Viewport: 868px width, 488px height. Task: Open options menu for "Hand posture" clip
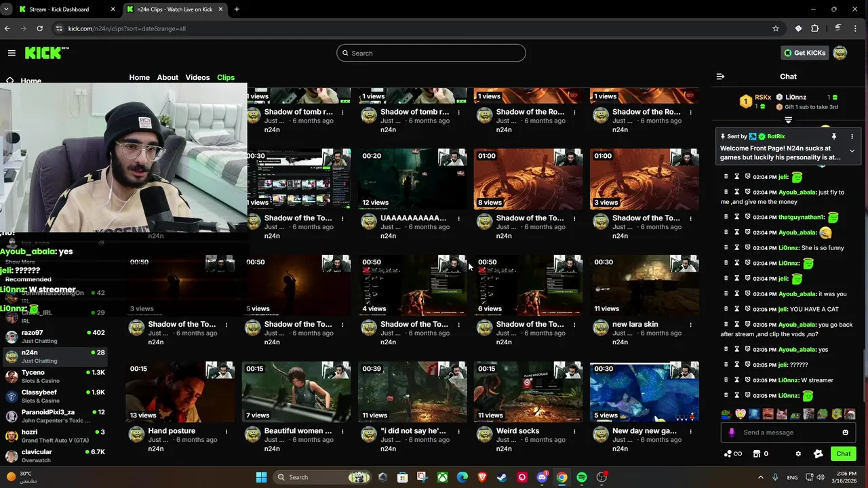226,431
